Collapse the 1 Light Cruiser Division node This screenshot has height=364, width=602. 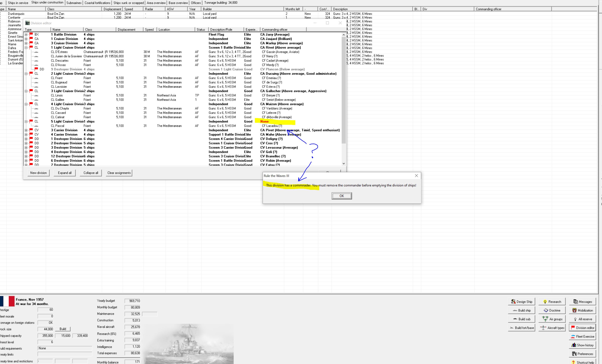pos(26,48)
